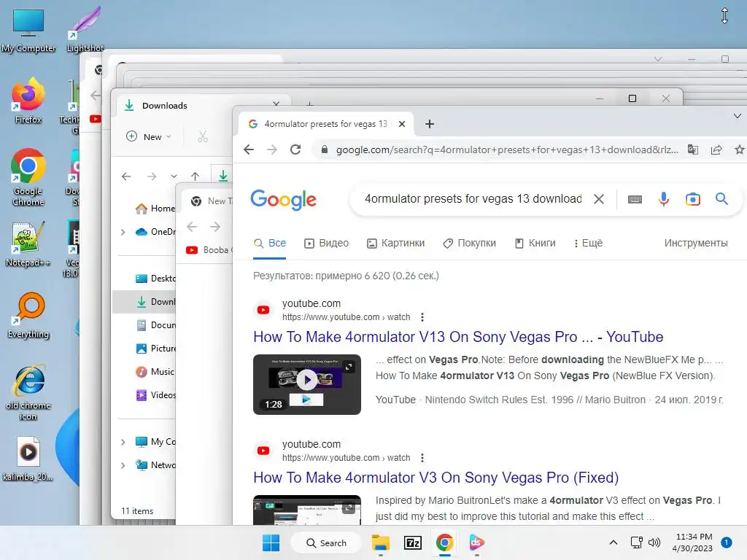Switch to the Видео results tab
Screen dimensions: 747x560
[x=326, y=244]
